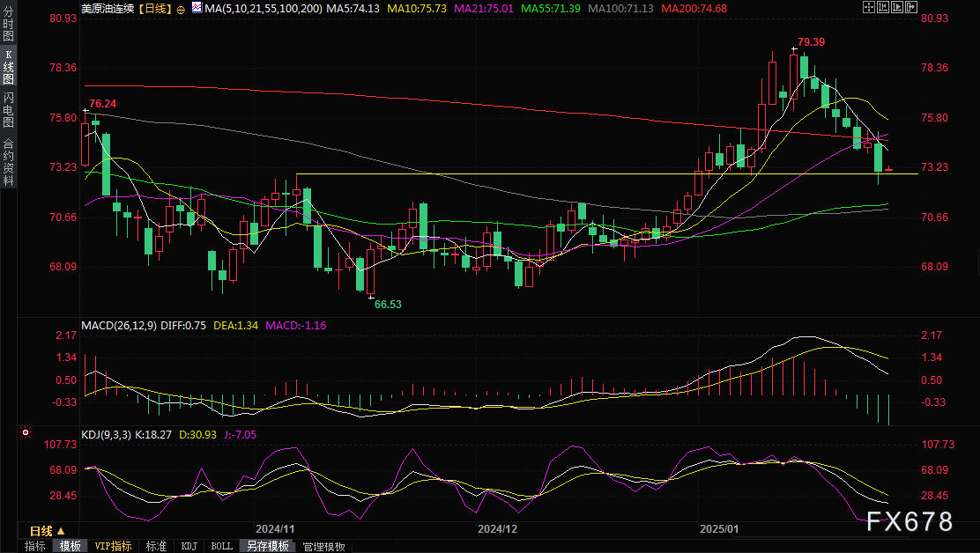Click the red sun icon near KDJ panel
The image size is (980, 553).
pyautogui.click(x=26, y=431)
